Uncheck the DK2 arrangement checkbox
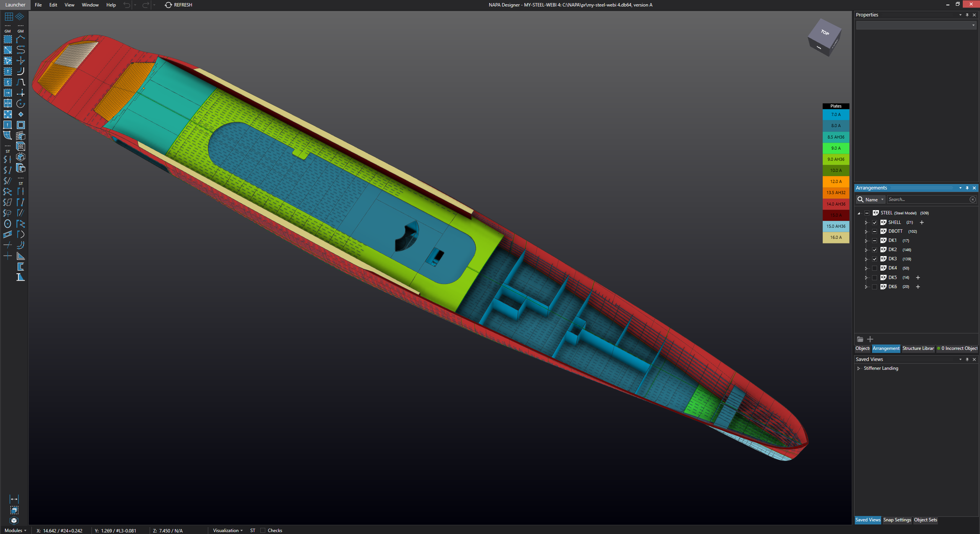The width and height of the screenshot is (980, 534). (x=874, y=250)
